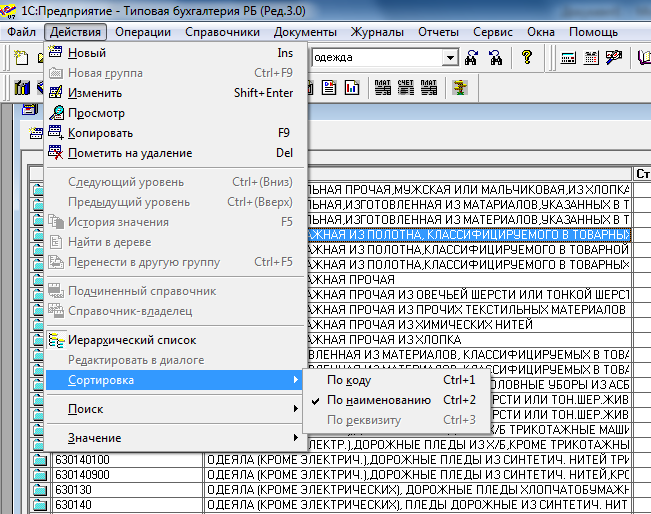Click the СЧЕТ invoice icon
Image resolution: width=651 pixels, height=514 pixels.
tap(405, 88)
